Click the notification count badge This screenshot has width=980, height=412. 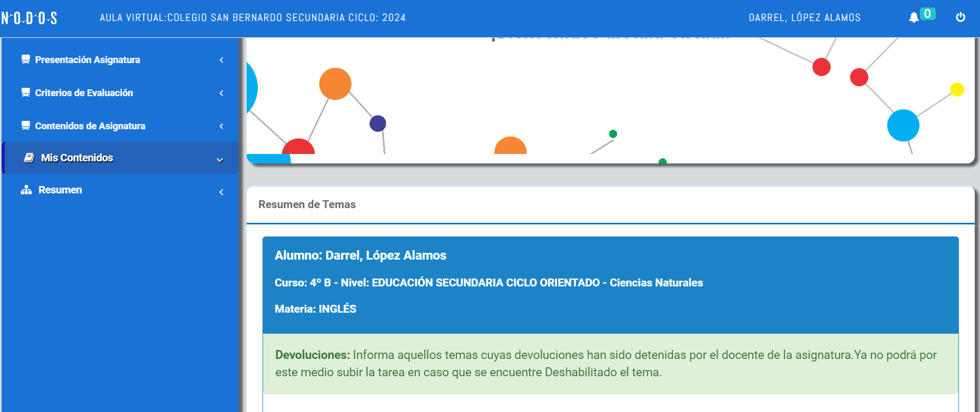(927, 14)
